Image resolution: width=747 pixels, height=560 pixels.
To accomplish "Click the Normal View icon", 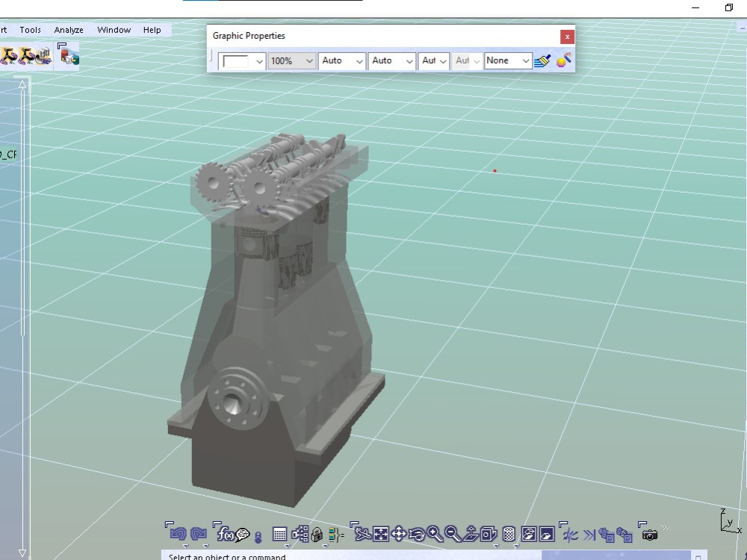I will [471, 535].
